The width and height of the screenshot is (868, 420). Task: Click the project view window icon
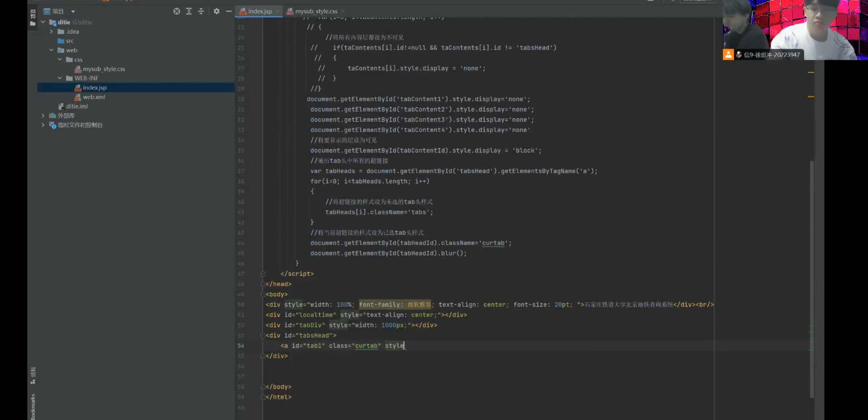tap(47, 11)
